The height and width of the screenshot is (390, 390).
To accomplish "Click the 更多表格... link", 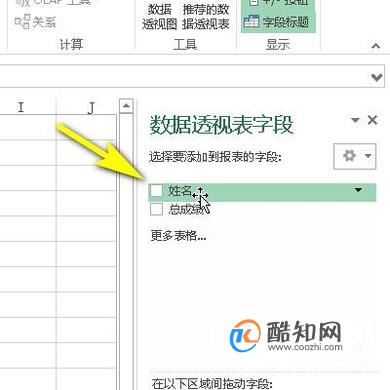I will pyautogui.click(x=178, y=236).
